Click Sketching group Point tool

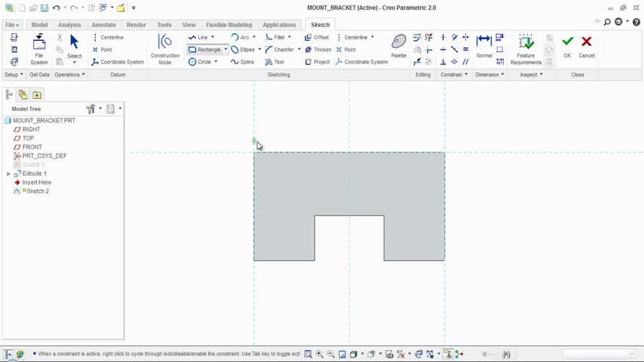346,50
